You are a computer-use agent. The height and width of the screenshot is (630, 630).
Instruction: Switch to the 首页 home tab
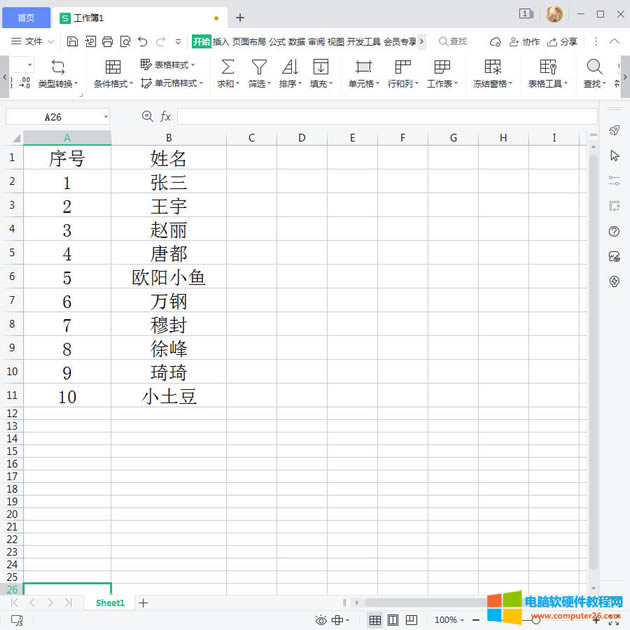[26, 17]
